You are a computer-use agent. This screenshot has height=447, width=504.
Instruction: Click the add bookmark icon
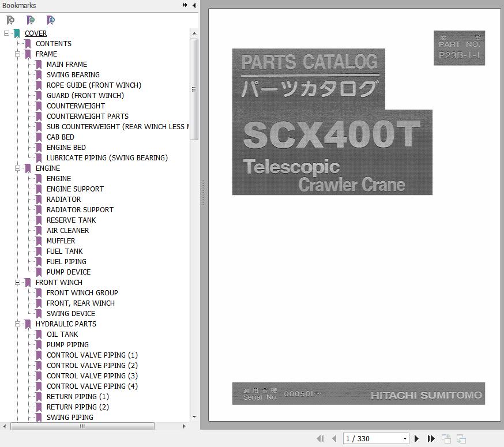point(31,20)
